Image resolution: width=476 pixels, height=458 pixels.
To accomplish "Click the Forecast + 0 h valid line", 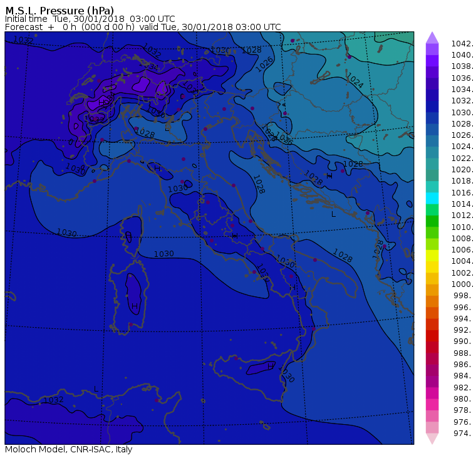I will [143, 27].
